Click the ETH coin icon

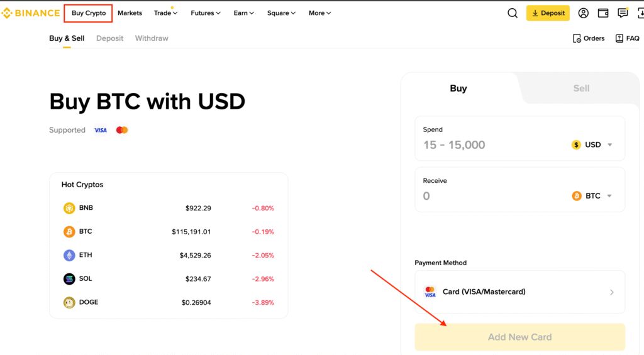(69, 255)
